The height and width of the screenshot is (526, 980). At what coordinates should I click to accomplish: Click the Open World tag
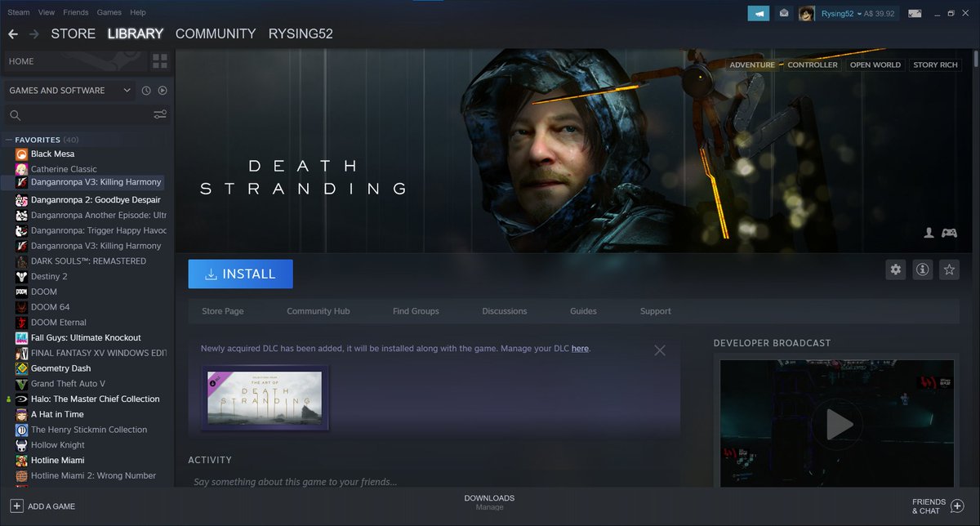pos(875,65)
